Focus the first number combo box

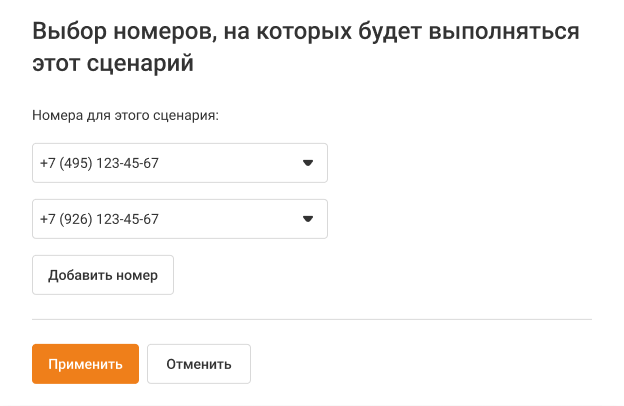point(180,163)
